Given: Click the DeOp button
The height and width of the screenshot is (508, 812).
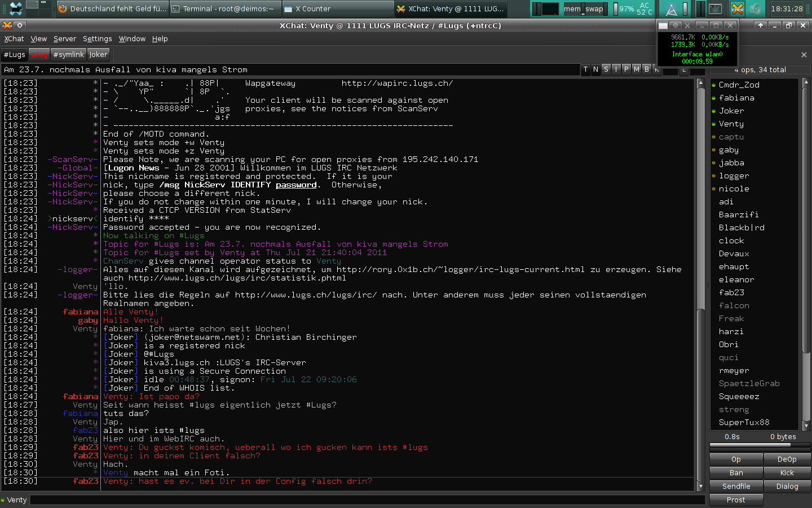Looking at the screenshot, I should [x=787, y=459].
